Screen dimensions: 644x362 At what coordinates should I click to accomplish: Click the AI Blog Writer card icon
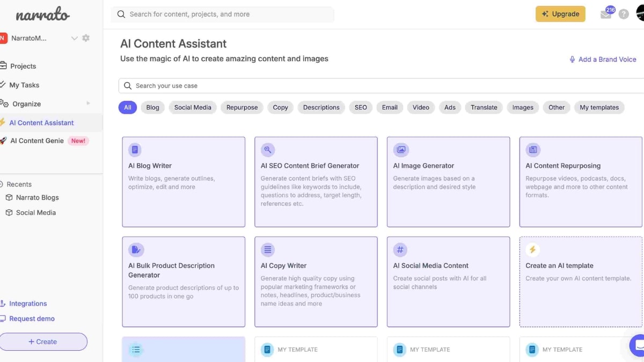tap(135, 150)
